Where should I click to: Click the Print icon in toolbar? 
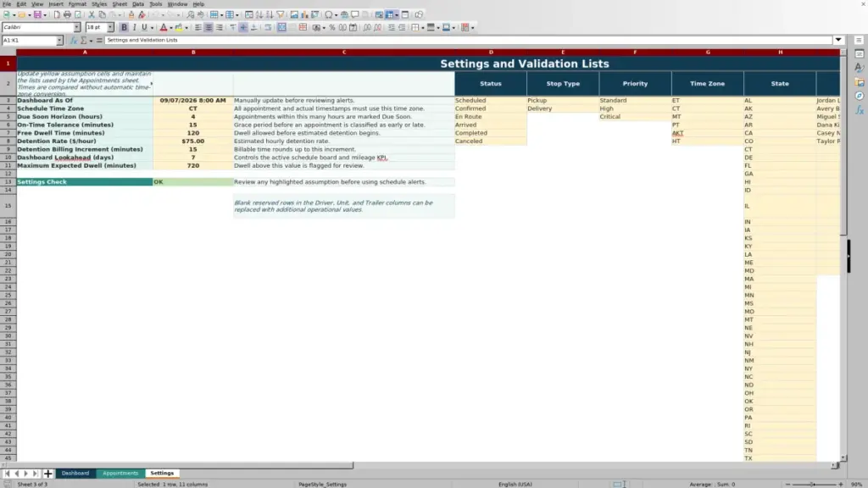pos(67,15)
